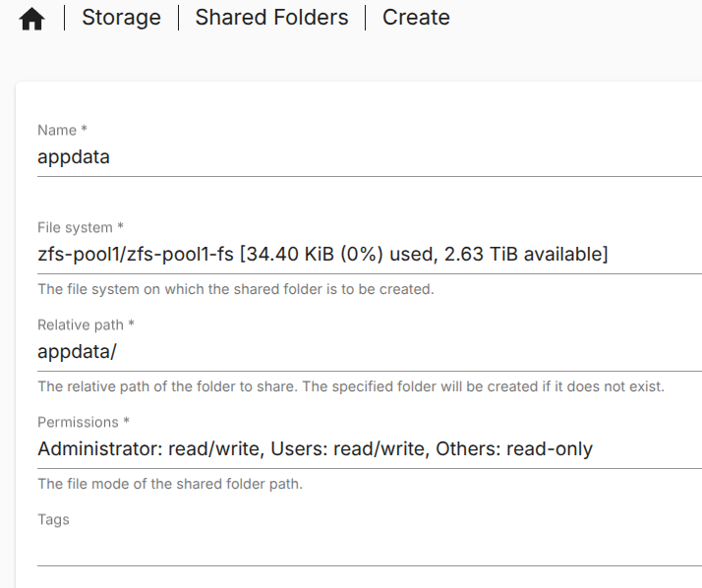Viewport: 702px width, 588px height.
Task: Click the Tags label
Action: [53, 519]
